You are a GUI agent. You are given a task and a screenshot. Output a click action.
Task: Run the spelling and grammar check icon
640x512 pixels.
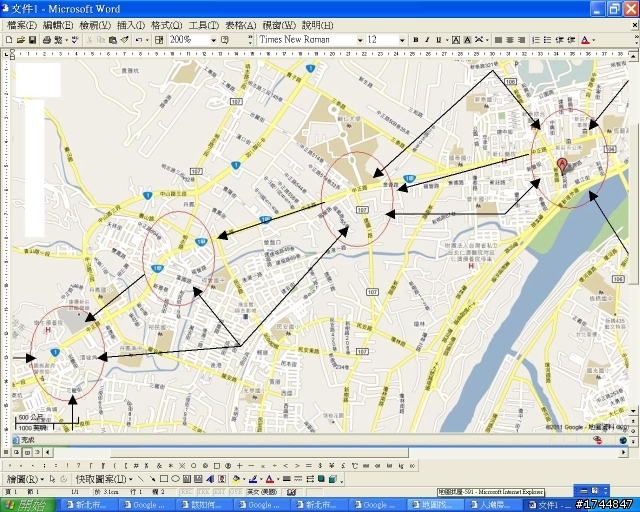click(75, 40)
